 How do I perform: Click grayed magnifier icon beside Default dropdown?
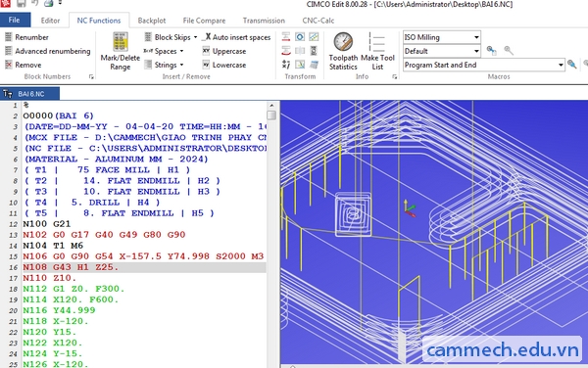point(509,51)
